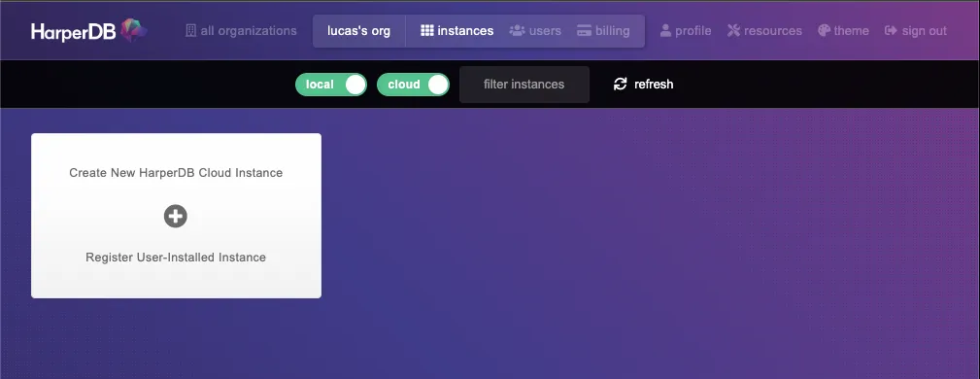980x379 pixels.
Task: Click the plus circle icon on the instance card
Action: point(176,216)
